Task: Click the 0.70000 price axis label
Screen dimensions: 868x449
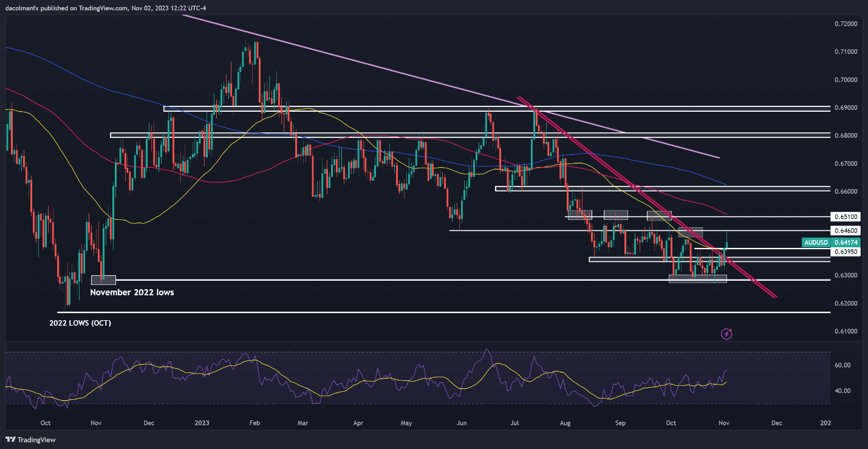Action: pos(846,80)
